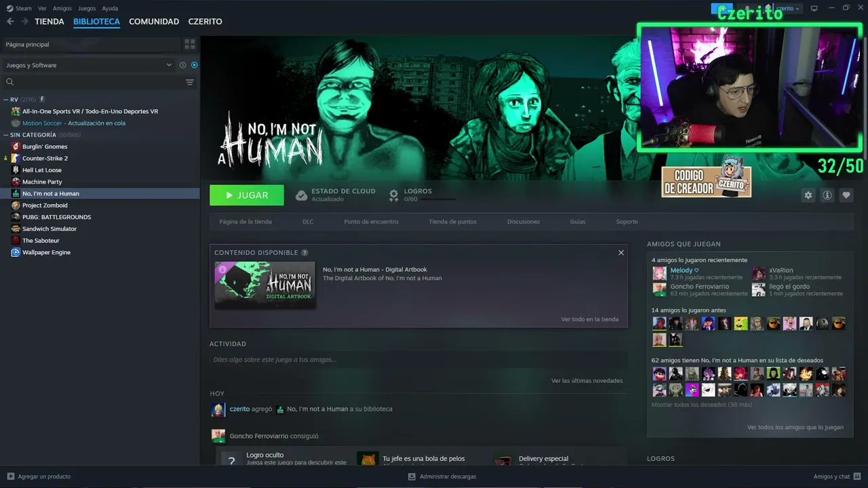Open game settings gear icon

[808, 195]
